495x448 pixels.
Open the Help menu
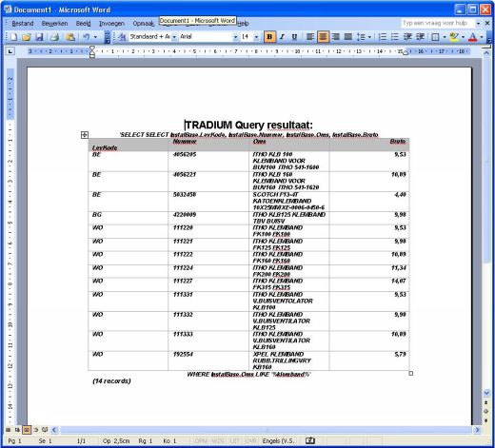(243, 24)
